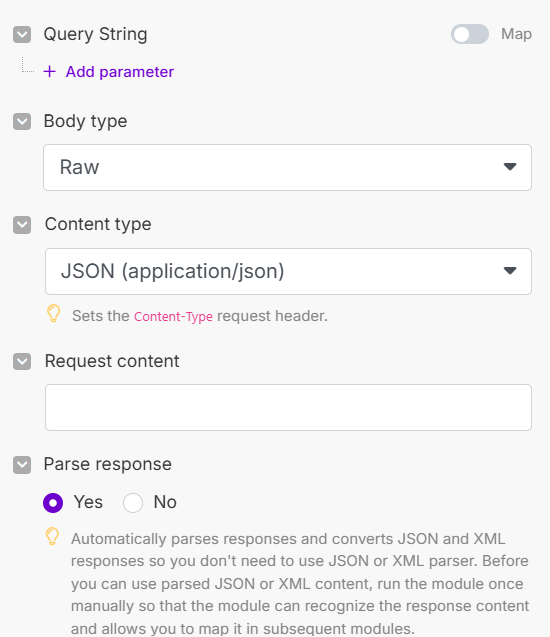This screenshot has height=637, width=550.
Task: Select Yes for Parse response
Action: tap(53, 503)
